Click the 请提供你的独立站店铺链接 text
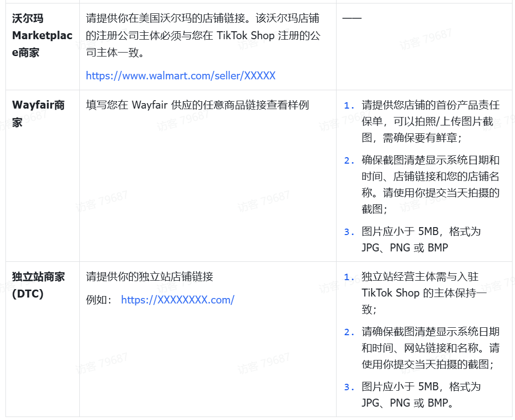The width and height of the screenshot is (515, 420). pyautogui.click(x=149, y=277)
